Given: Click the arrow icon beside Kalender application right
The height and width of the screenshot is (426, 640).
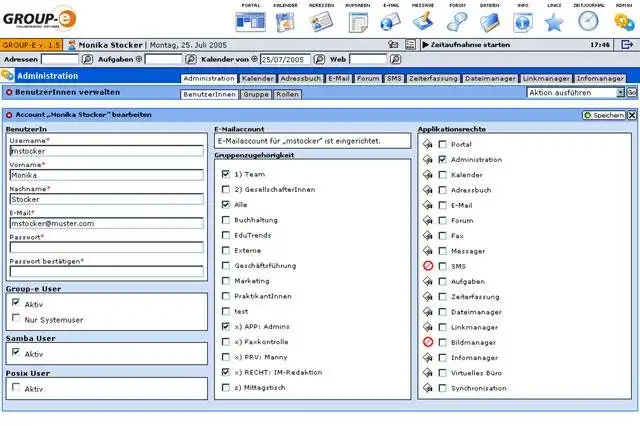Looking at the screenshot, I should point(427,175).
